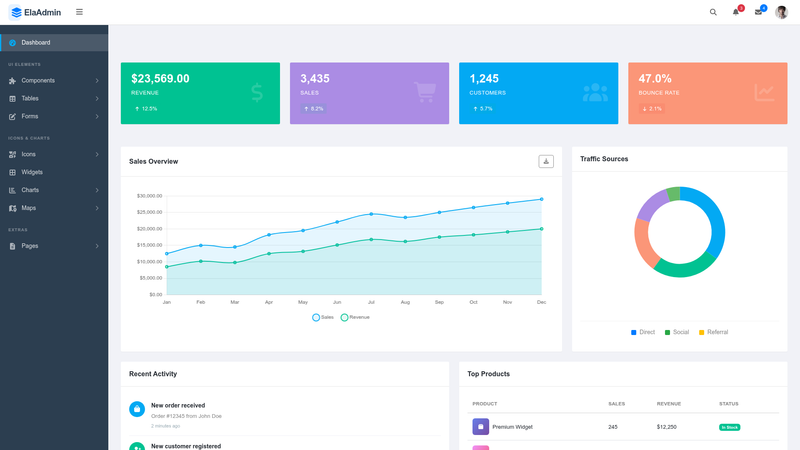800x450 pixels.
Task: Download Sales Overview chart
Action: pyautogui.click(x=546, y=161)
